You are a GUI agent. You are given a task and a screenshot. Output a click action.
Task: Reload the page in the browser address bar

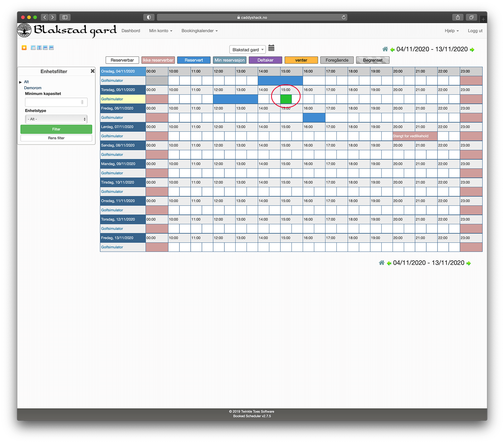pos(343,17)
